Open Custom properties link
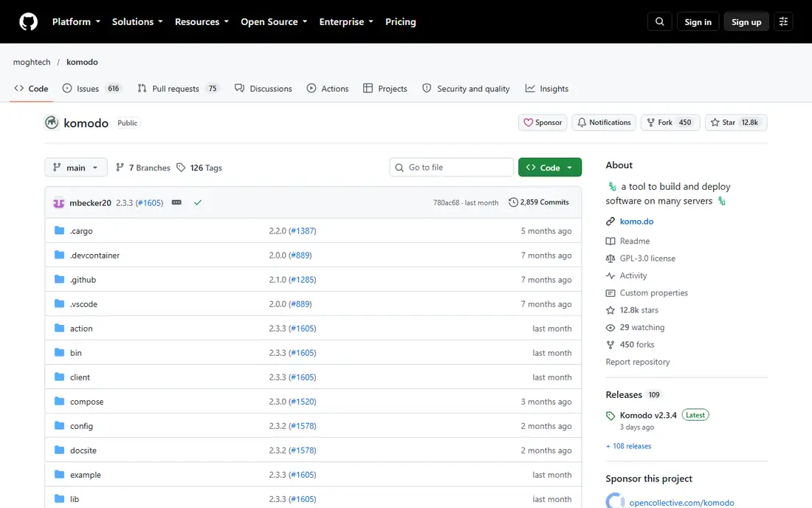Image resolution: width=812 pixels, height=508 pixels. pos(653,292)
